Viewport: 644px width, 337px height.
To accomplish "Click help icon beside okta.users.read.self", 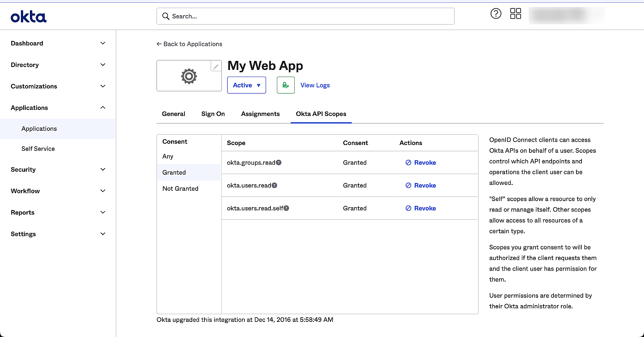I will coord(286,208).
